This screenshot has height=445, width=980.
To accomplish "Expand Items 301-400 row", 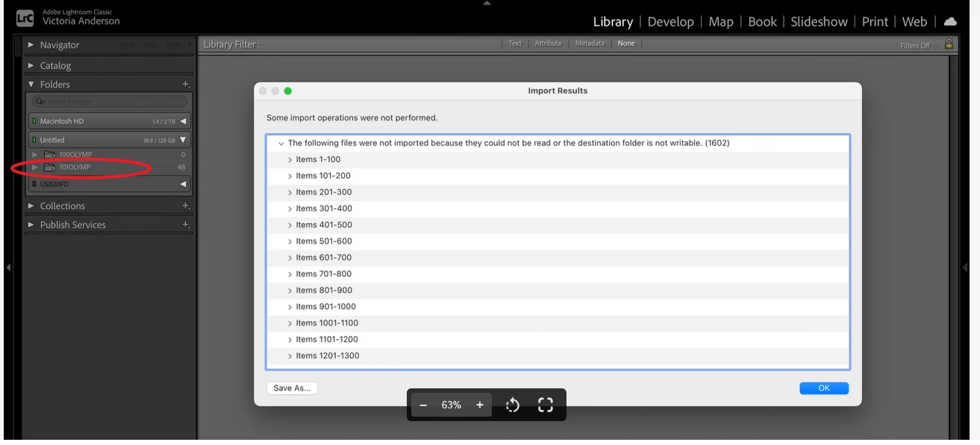I will click(x=290, y=209).
